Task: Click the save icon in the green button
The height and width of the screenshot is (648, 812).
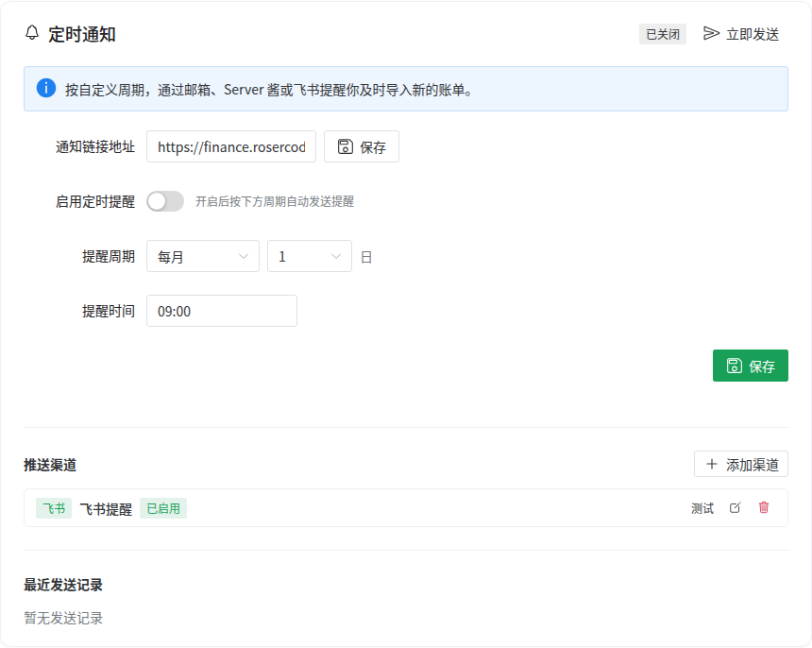Action: (x=735, y=366)
